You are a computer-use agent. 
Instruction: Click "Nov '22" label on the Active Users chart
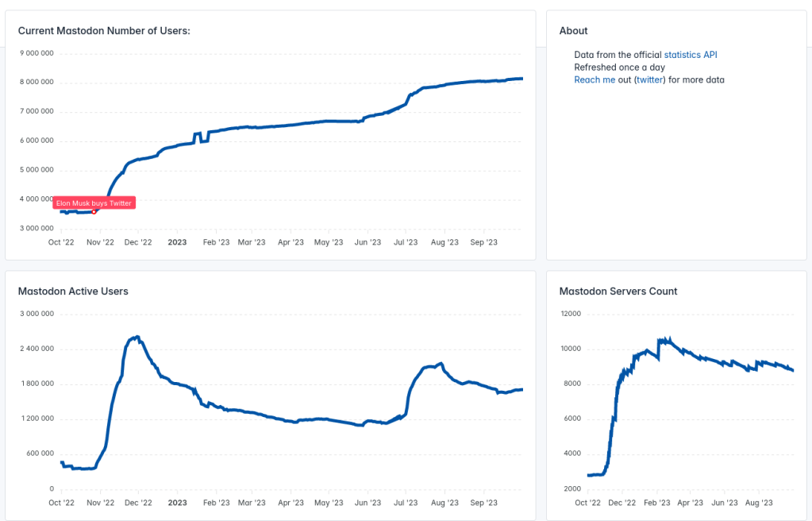click(x=100, y=503)
